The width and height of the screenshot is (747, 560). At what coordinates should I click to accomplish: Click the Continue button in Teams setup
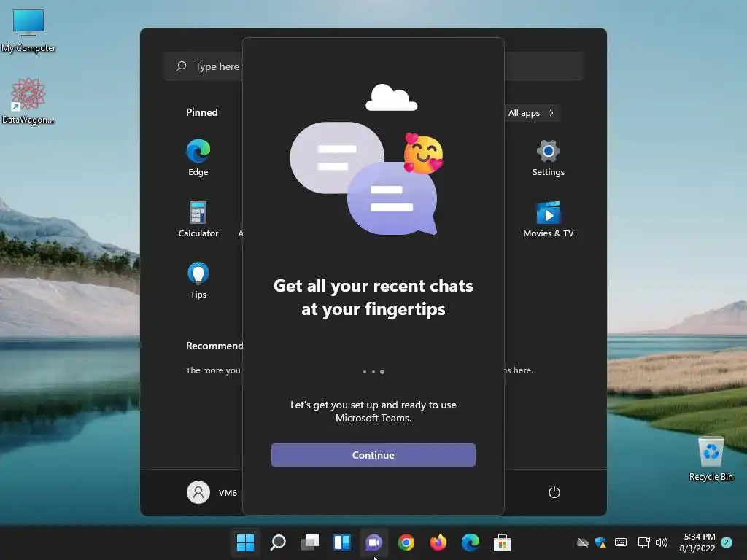point(373,455)
